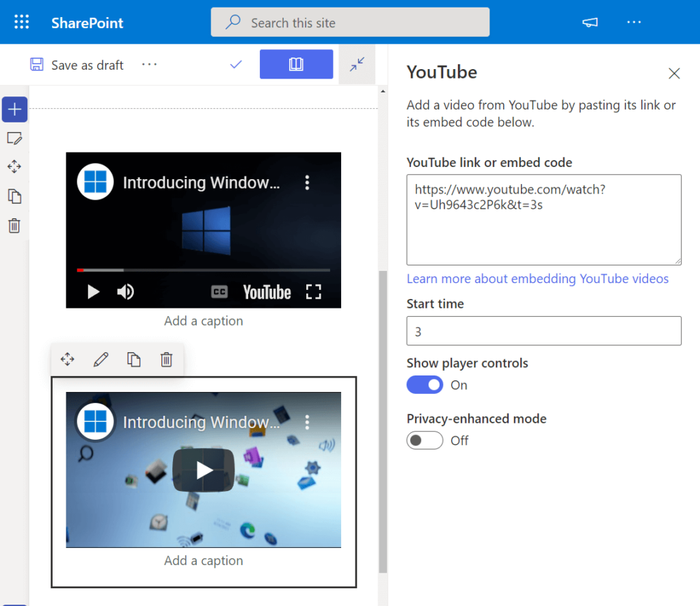Click the duplicate section icon in left rail
This screenshot has height=606, width=700.
point(14,196)
